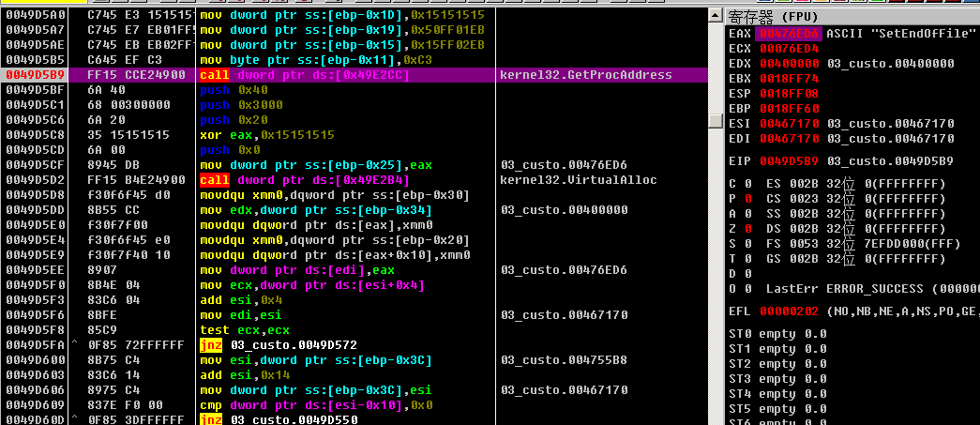
Task: Click the C carry flag value
Action: [747, 183]
